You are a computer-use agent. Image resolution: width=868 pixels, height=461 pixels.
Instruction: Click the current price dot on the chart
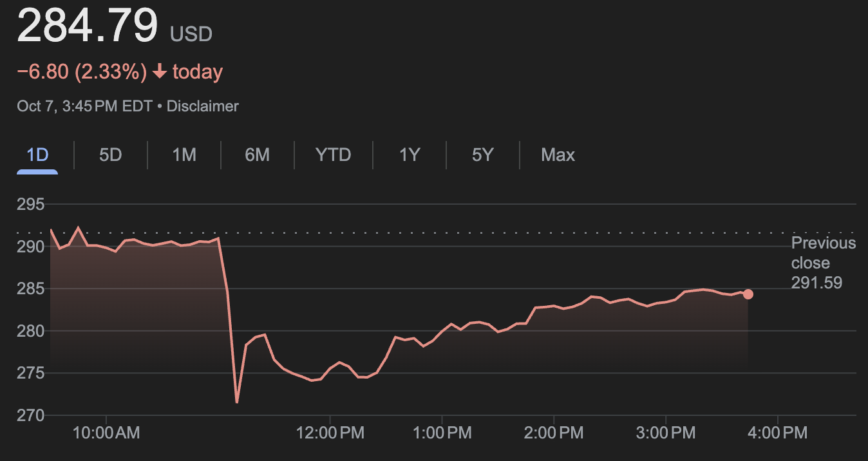[748, 294]
